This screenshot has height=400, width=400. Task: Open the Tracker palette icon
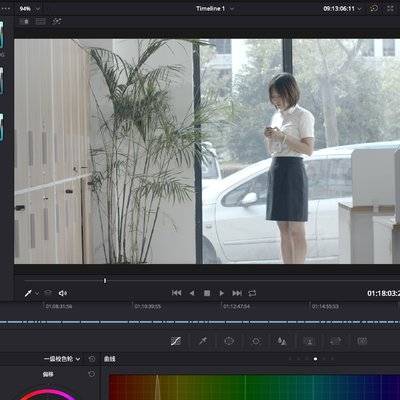pos(256,341)
